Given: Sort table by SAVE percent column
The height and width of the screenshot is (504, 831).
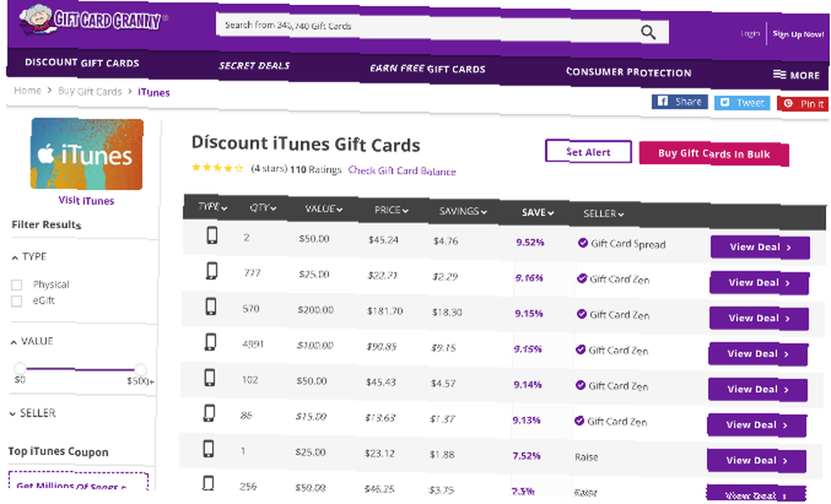Looking at the screenshot, I should coord(538,213).
